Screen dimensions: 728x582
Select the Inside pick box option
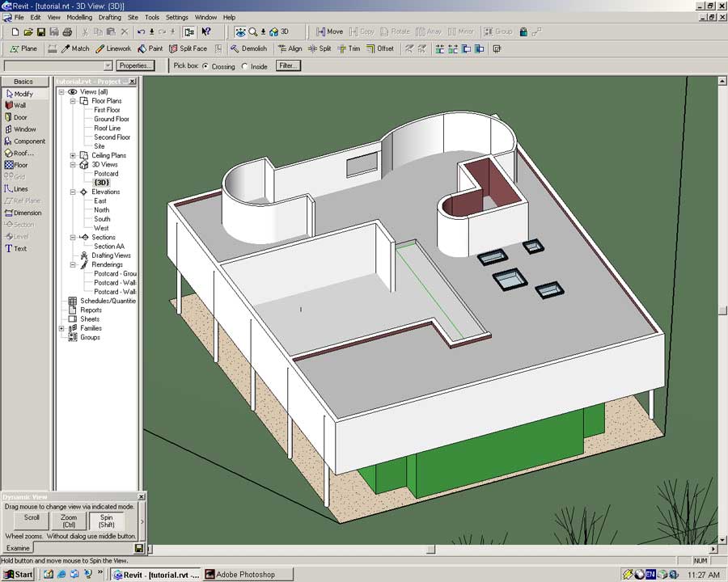pos(245,66)
